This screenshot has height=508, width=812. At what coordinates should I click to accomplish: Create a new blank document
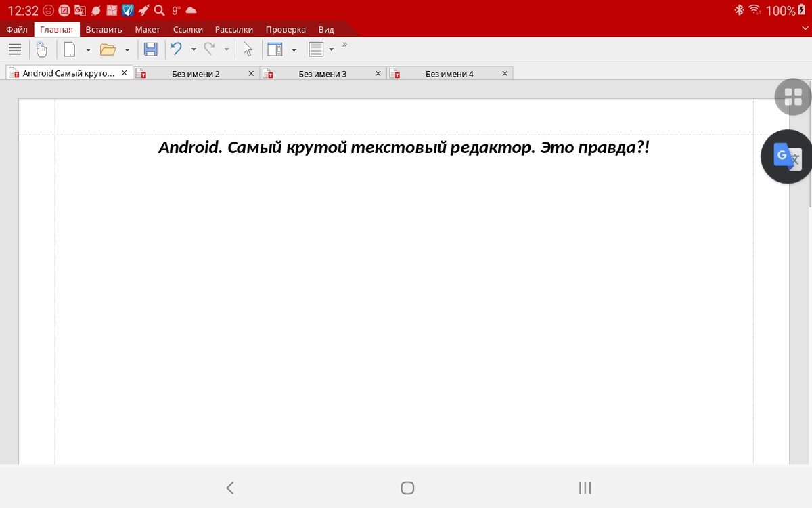point(70,49)
